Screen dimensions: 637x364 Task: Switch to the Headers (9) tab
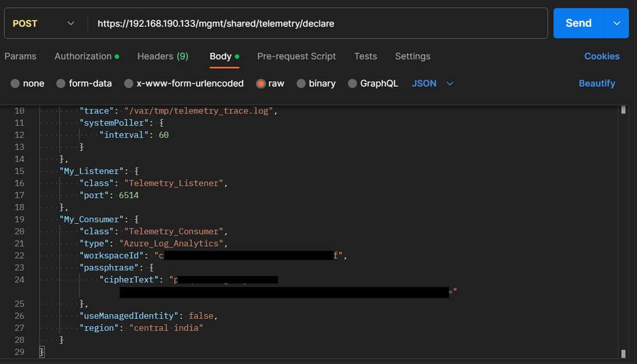click(x=163, y=56)
